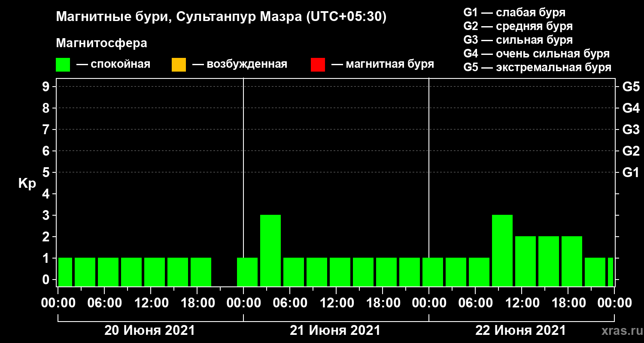The height and width of the screenshot is (343, 644).
Task: Click the orange 'возбужденная' legend swatch
Action: tap(179, 65)
